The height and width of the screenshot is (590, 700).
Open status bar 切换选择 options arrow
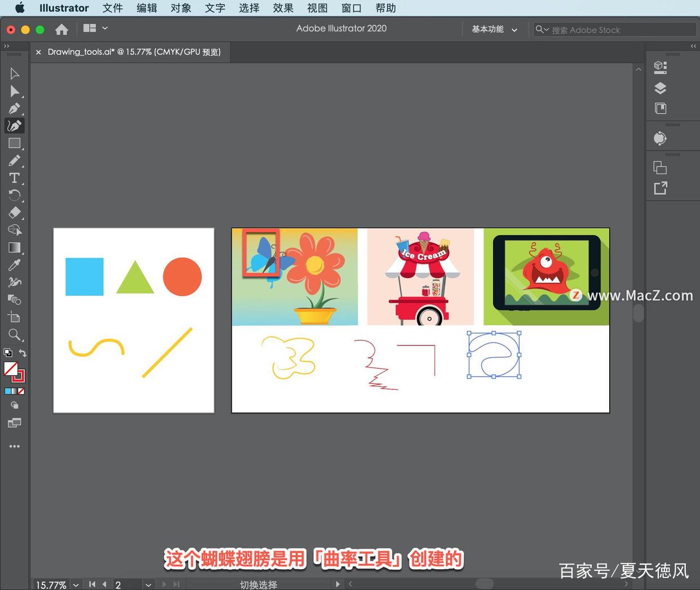(x=337, y=584)
